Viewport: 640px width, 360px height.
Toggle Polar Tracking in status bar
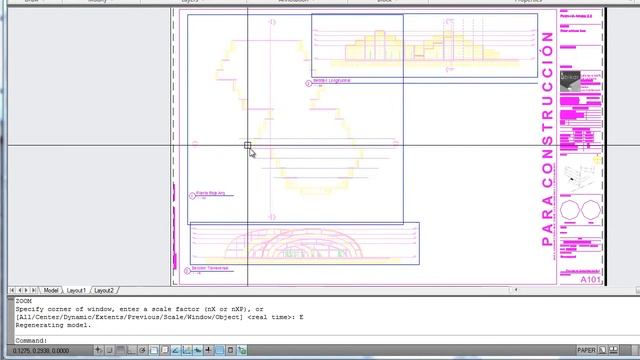click(x=142, y=350)
